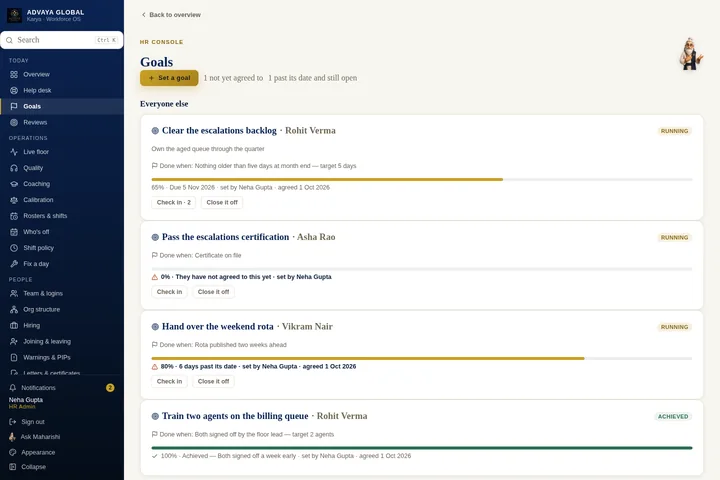Click the Live floor pulse icon
Screen dimensions: 720x480
[x=14, y=152]
